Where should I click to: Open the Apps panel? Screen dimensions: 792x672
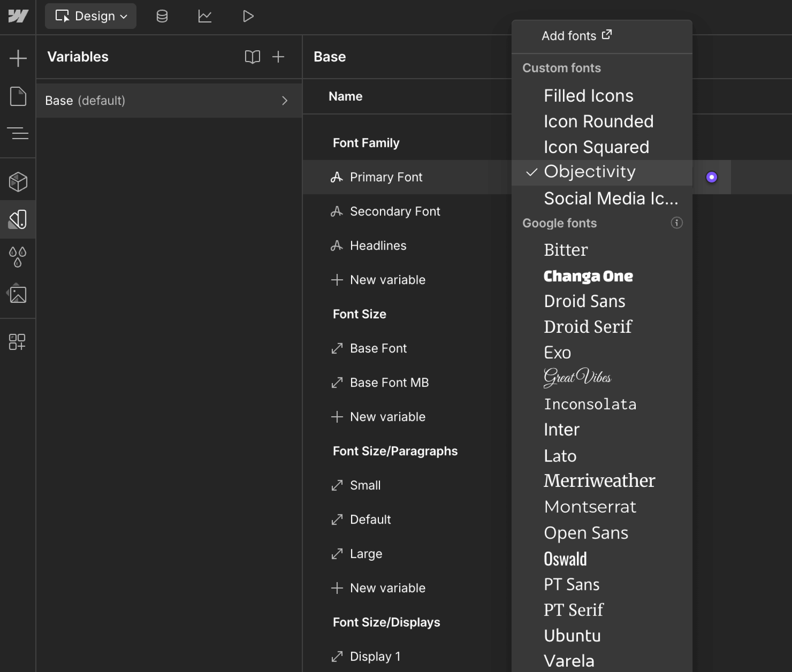[x=18, y=342]
